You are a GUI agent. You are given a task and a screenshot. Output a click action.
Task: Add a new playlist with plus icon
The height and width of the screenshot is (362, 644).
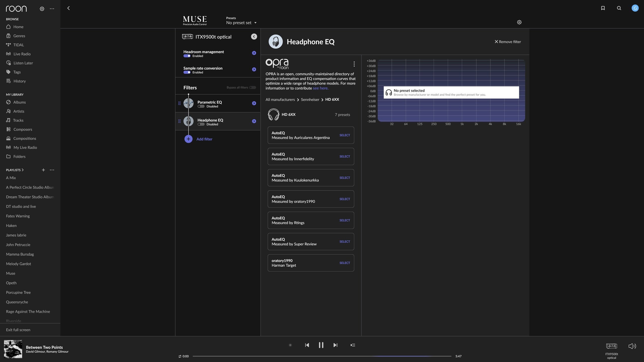point(43,170)
